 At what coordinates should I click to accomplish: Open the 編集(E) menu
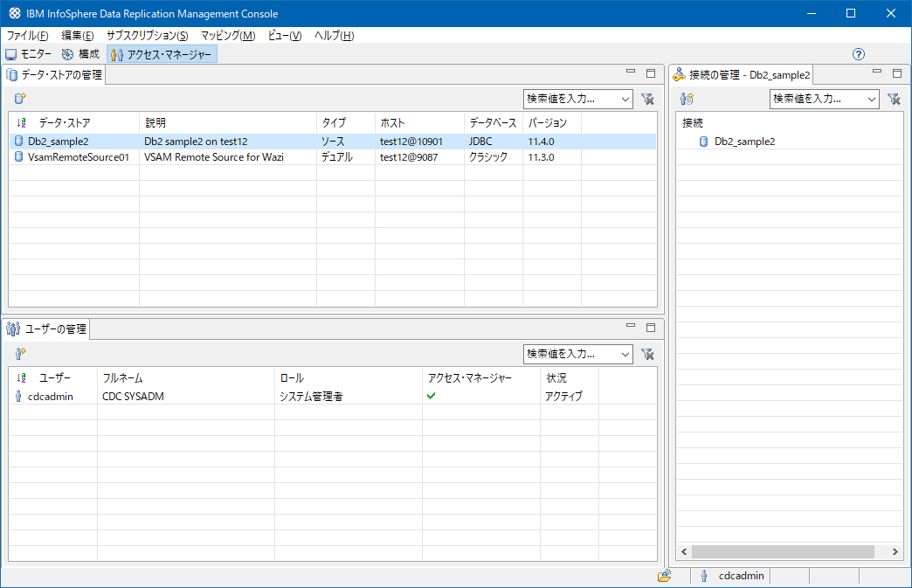click(78, 36)
